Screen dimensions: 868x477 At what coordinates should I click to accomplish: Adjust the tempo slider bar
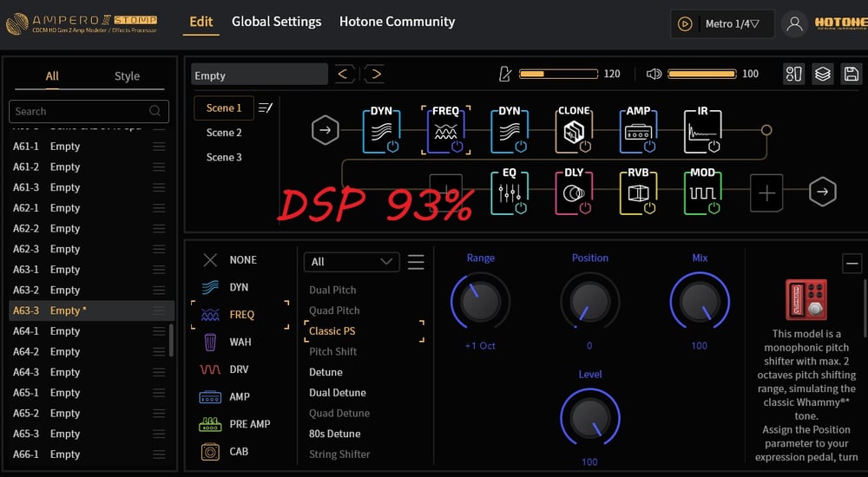[558, 74]
